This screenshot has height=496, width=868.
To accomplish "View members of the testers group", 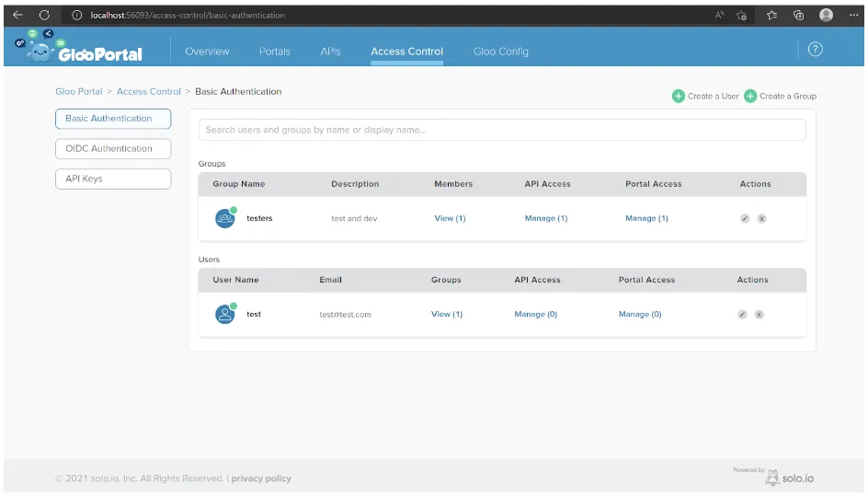I will [450, 218].
